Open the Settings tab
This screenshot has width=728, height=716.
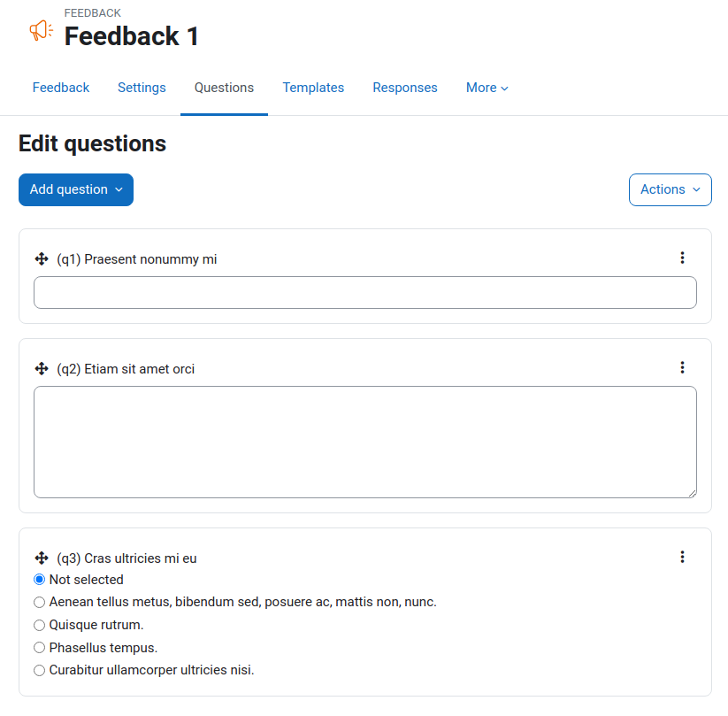point(142,88)
